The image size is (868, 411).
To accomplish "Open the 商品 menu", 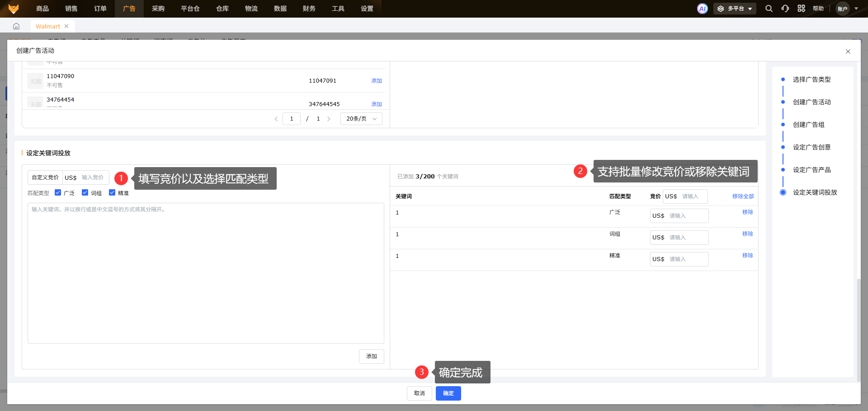I will click(42, 9).
